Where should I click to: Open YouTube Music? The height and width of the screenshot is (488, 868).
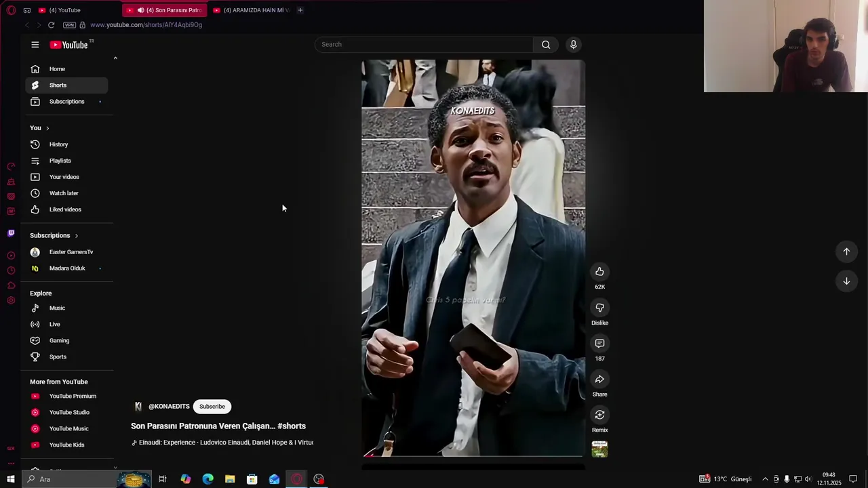66,429
